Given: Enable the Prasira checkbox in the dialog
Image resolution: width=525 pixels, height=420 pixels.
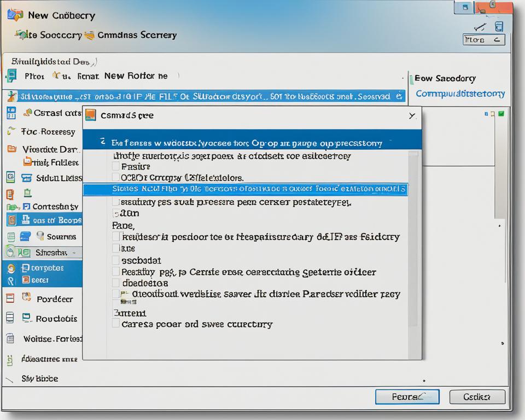Looking at the screenshot, I should (x=116, y=166).
